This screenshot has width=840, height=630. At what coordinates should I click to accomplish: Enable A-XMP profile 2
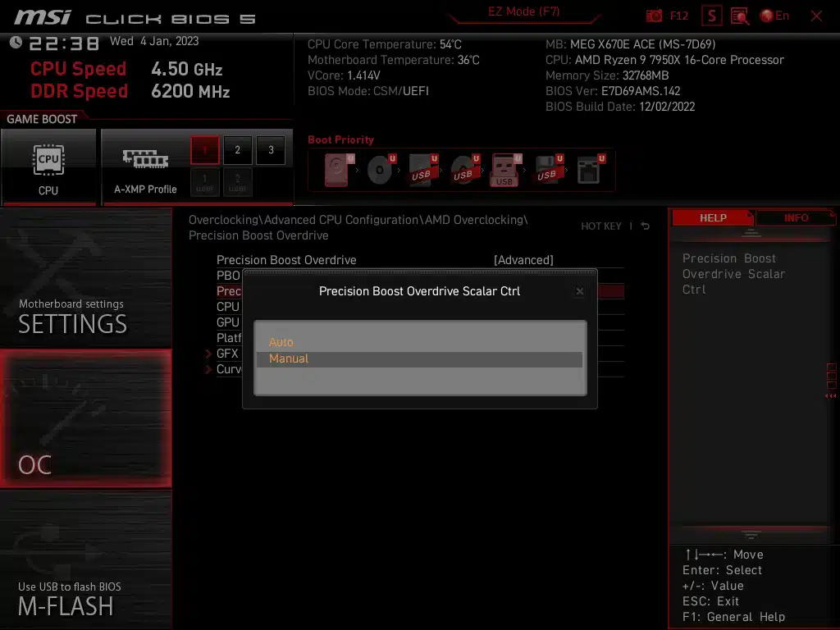237,150
